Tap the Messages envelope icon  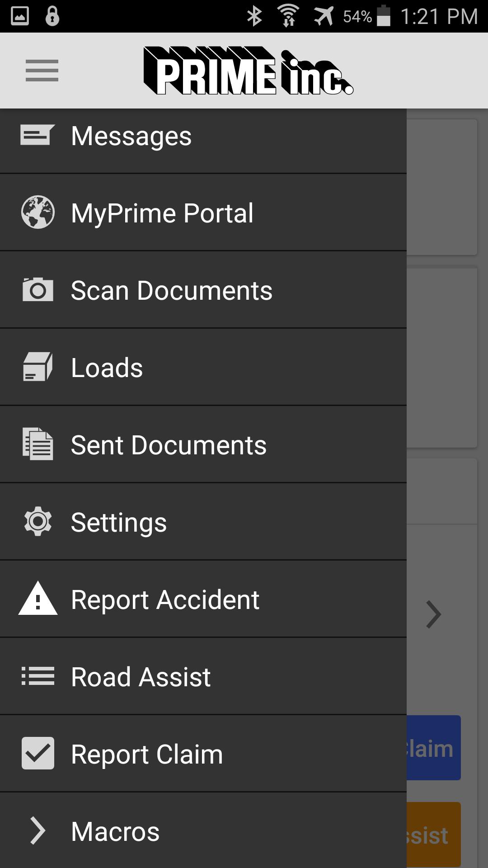click(x=38, y=135)
